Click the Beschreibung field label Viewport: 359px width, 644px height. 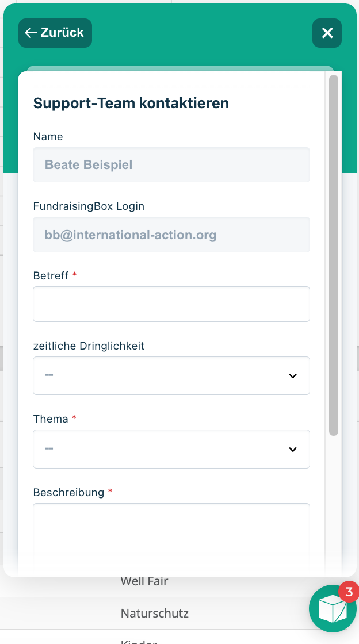coord(68,493)
